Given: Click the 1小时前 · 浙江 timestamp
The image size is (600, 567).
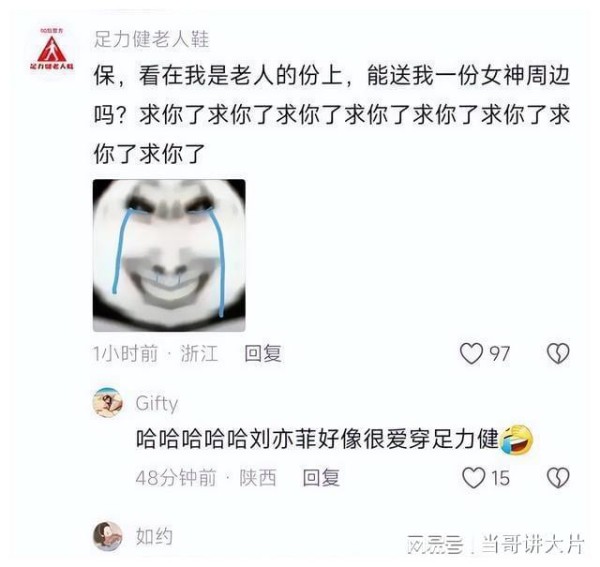Looking at the screenshot, I should coord(156,353).
